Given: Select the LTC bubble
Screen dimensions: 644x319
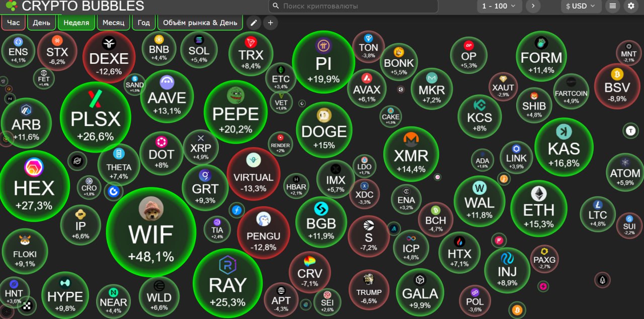Looking at the screenshot, I should tap(598, 215).
